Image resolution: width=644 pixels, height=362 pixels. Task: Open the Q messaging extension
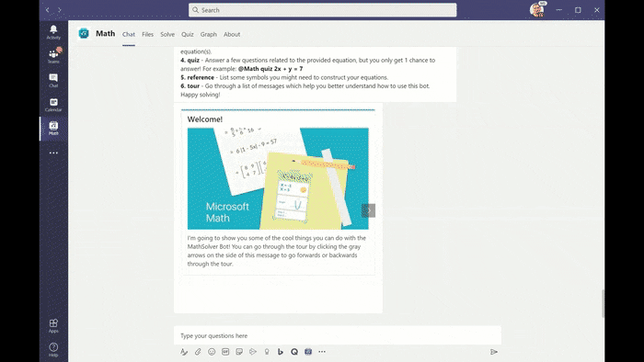click(294, 352)
